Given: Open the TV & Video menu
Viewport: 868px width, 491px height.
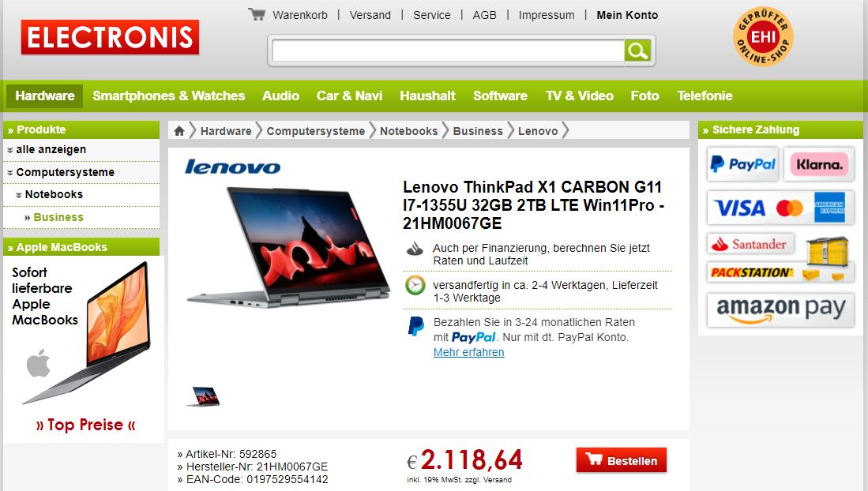Looking at the screenshot, I should (579, 96).
